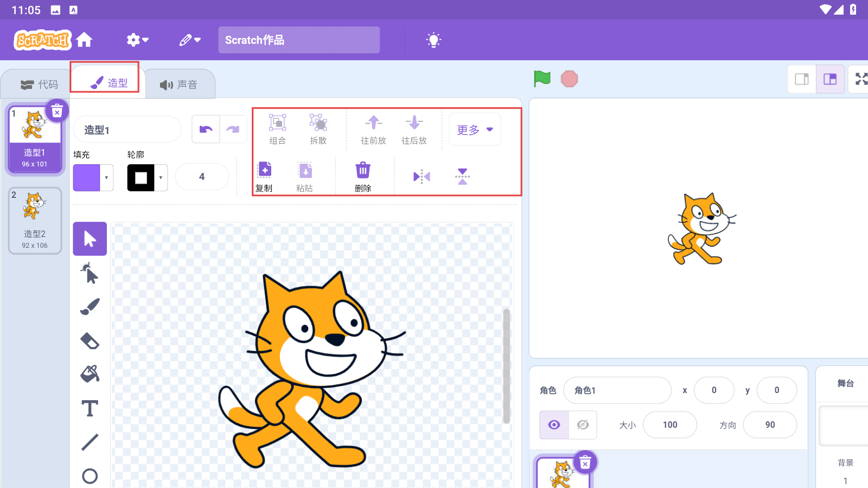This screenshot has height=488, width=868.
Task: Open the black outline color swatch
Action: pyautogui.click(x=141, y=178)
